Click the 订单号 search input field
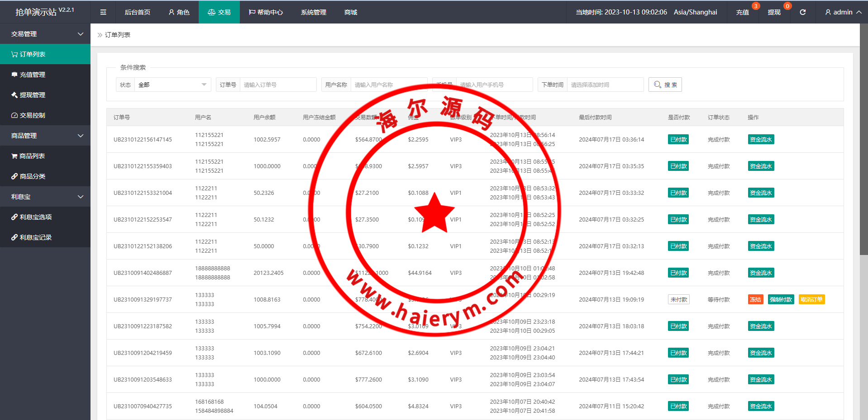 pyautogui.click(x=278, y=85)
